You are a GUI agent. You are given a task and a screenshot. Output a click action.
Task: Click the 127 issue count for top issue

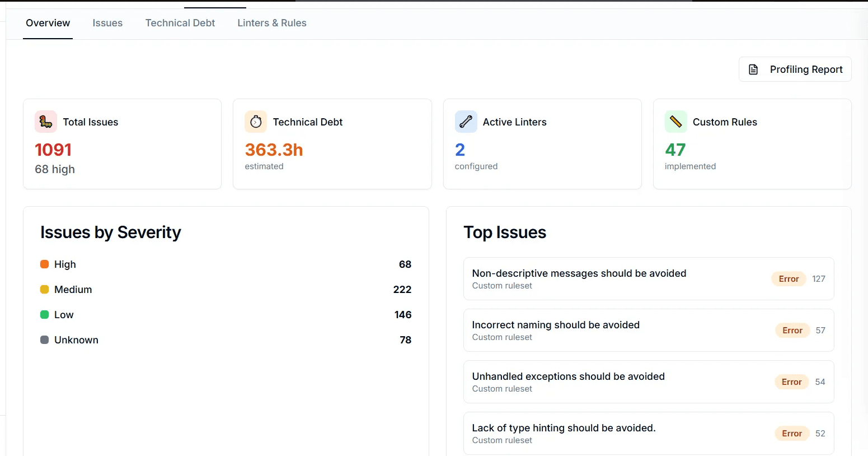coord(819,278)
